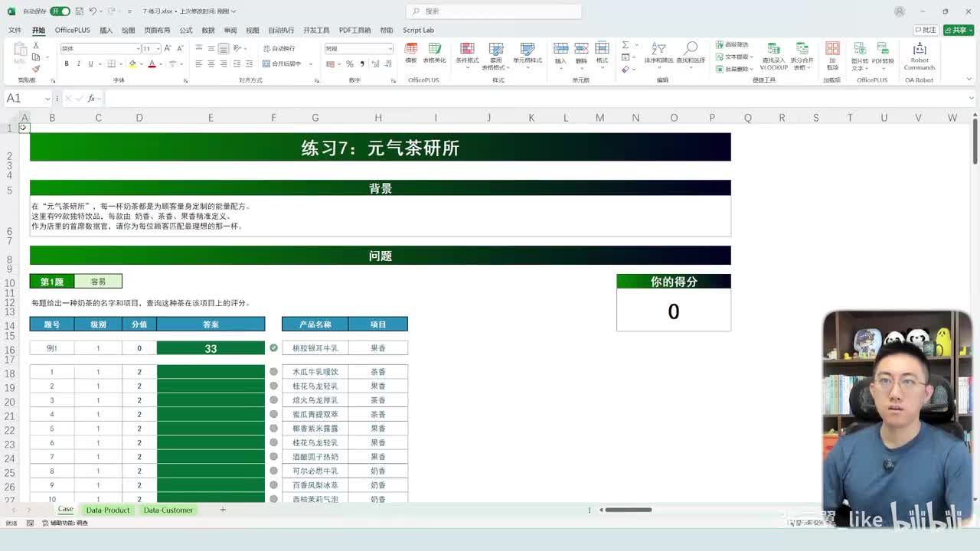Click the Format Painter brush icon
The image size is (980, 551).
point(36,69)
